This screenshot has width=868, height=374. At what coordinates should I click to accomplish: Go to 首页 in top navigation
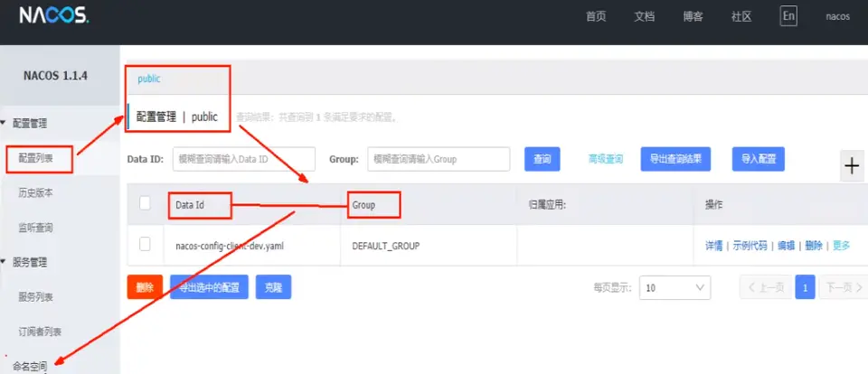click(x=596, y=16)
